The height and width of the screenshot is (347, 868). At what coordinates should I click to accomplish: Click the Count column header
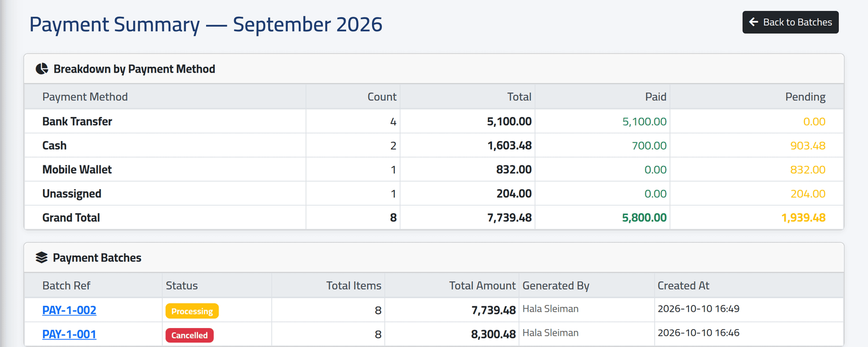(382, 97)
